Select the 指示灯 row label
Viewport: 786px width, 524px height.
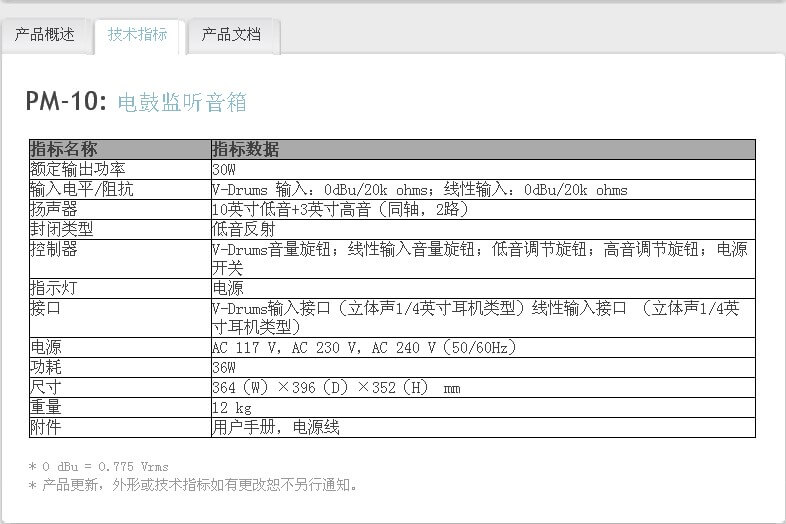click(x=54, y=288)
